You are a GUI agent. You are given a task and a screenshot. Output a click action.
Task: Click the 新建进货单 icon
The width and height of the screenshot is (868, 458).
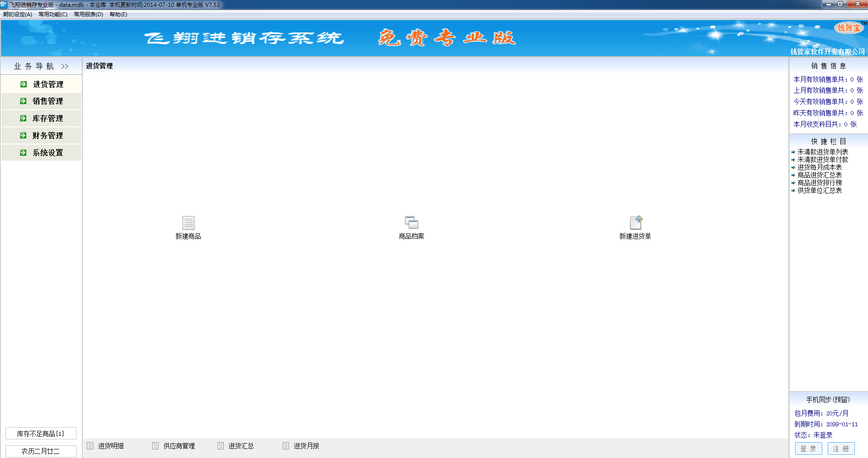(635, 223)
